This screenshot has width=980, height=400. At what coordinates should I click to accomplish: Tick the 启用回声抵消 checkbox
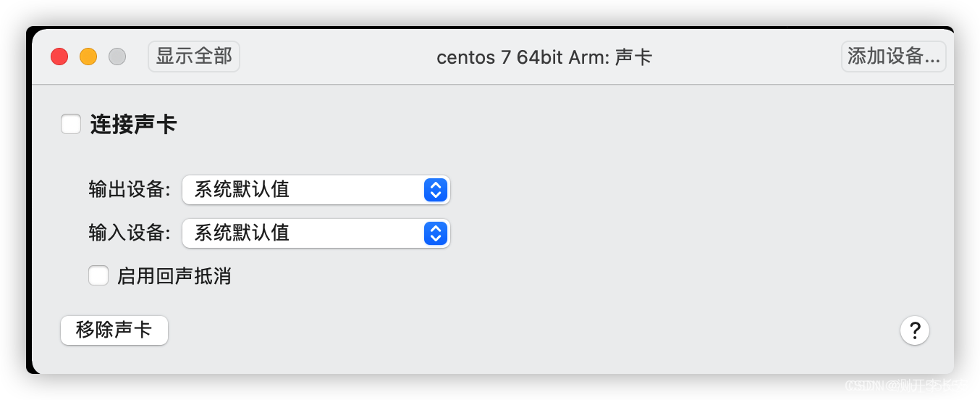tap(98, 275)
